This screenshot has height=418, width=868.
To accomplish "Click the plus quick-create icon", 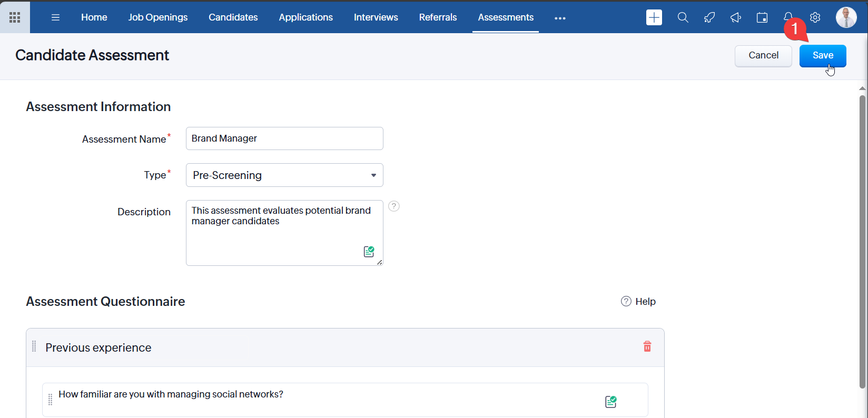I will point(654,17).
